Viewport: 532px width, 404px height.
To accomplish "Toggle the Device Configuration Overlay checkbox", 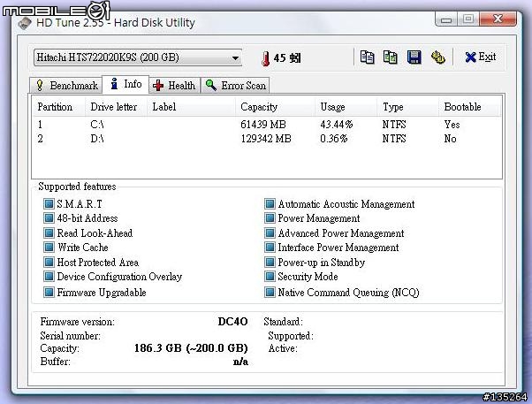I will (x=49, y=277).
